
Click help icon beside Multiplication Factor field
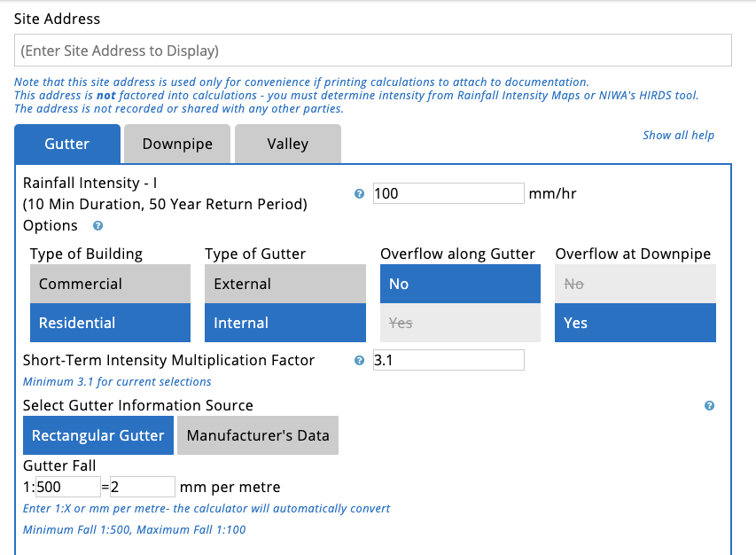coord(359,361)
